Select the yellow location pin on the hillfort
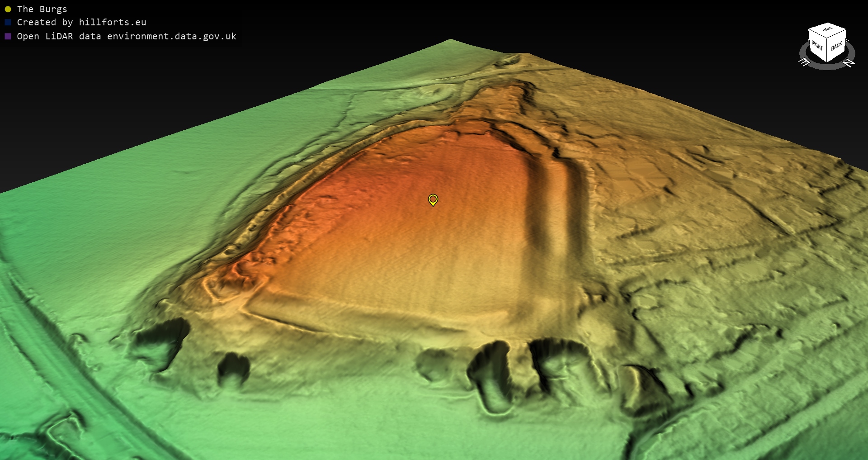 point(433,199)
